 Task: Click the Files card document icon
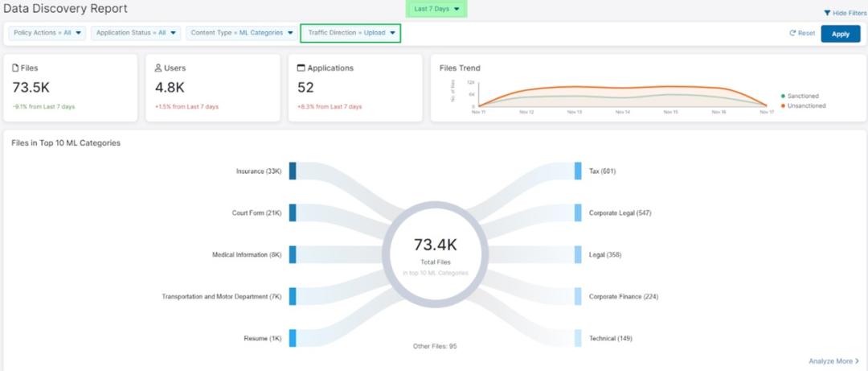pos(15,68)
